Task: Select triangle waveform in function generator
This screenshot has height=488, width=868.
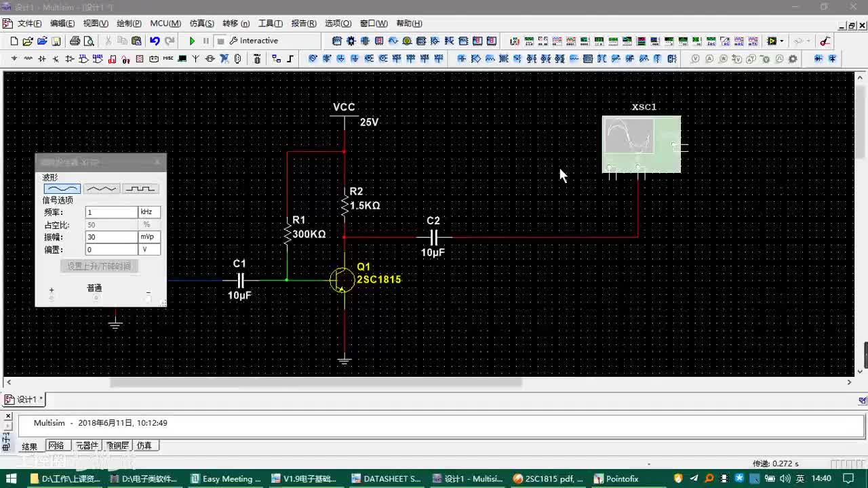Action: click(101, 189)
